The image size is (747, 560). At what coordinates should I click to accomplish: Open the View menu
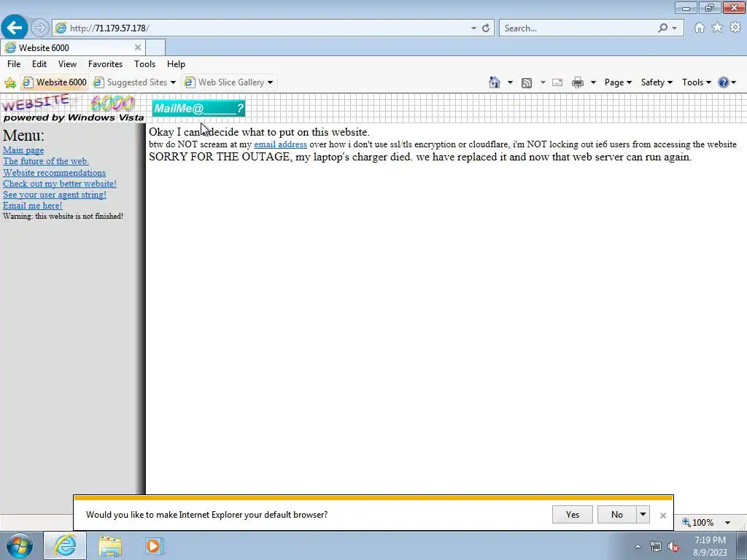(x=67, y=64)
